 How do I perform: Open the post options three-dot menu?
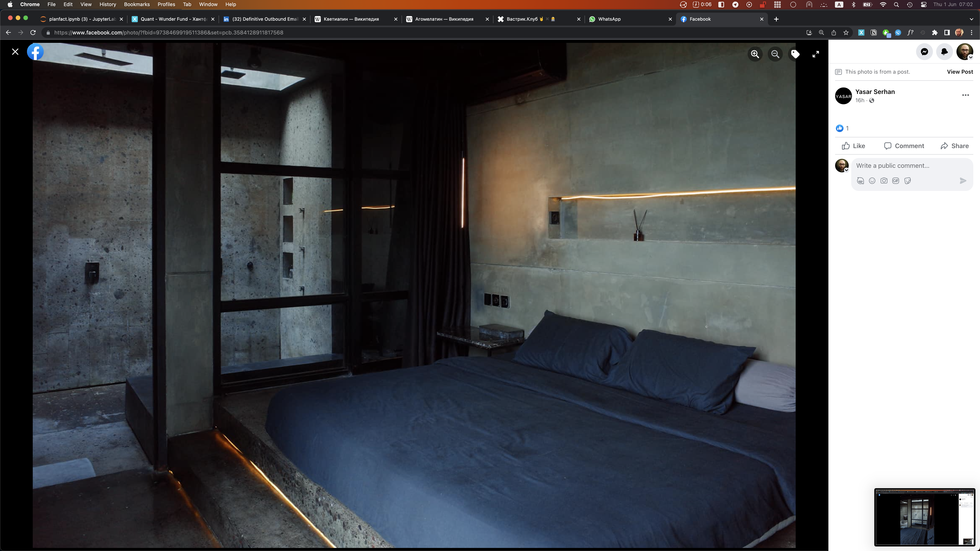pos(965,95)
